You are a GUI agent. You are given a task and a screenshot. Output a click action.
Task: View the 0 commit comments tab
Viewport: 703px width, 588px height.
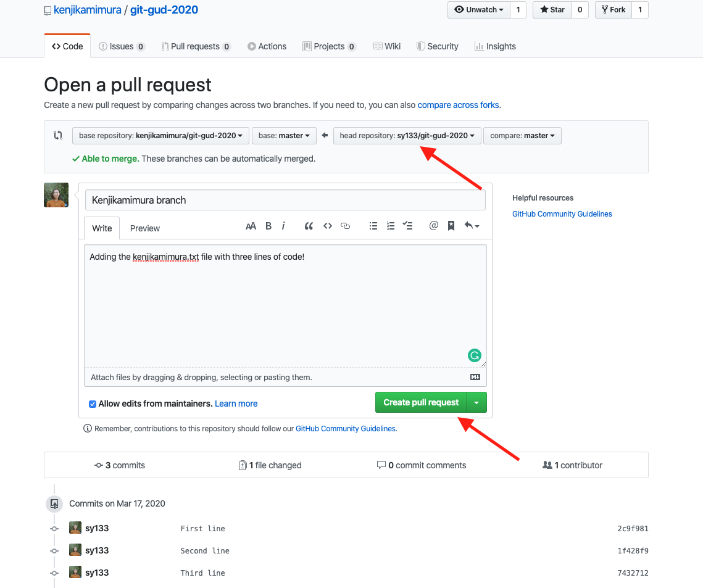[x=422, y=465]
